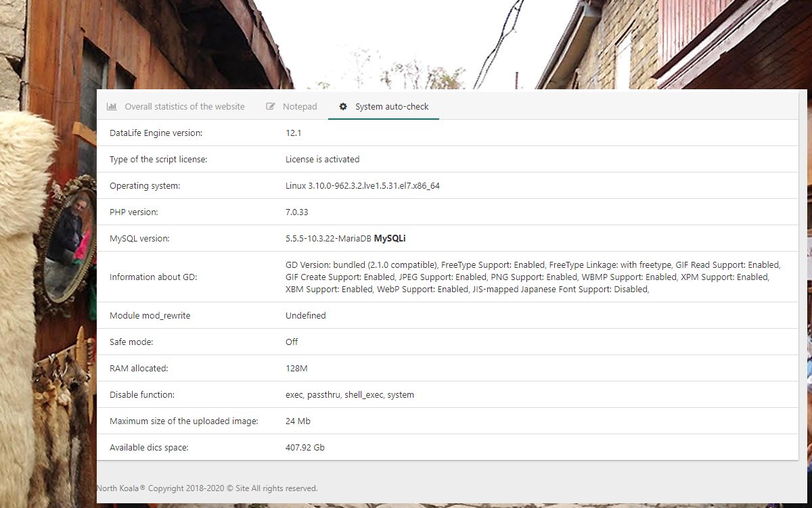This screenshot has width=812, height=508.
Task: Click the System auto-check gear icon
Action: 343,107
